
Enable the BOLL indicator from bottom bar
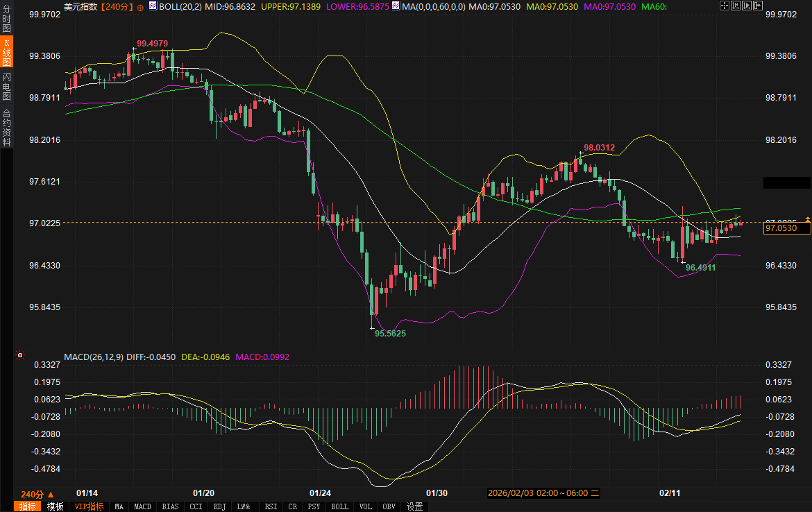pyautogui.click(x=339, y=506)
